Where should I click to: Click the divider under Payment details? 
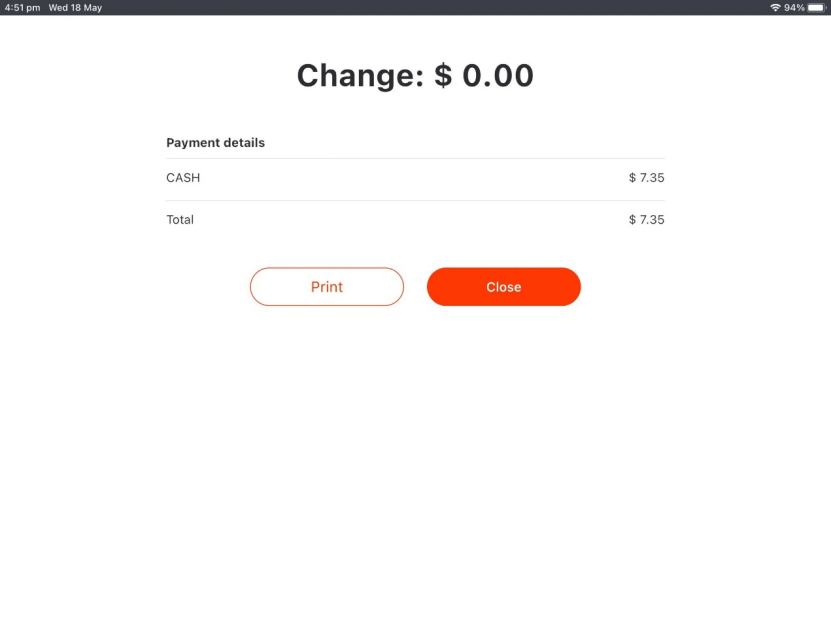click(415, 158)
